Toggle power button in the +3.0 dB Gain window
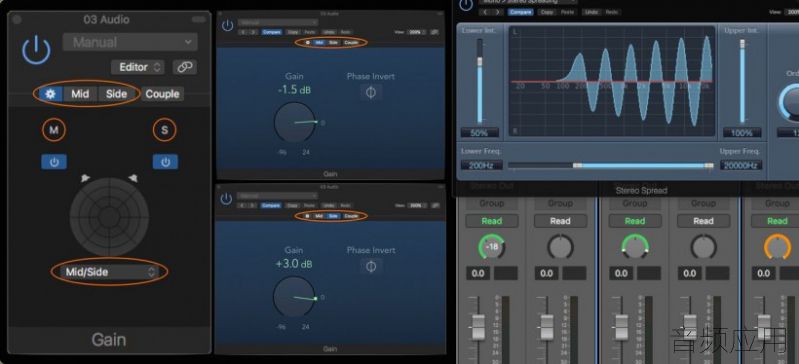This screenshot has width=799, height=364. coord(226,198)
